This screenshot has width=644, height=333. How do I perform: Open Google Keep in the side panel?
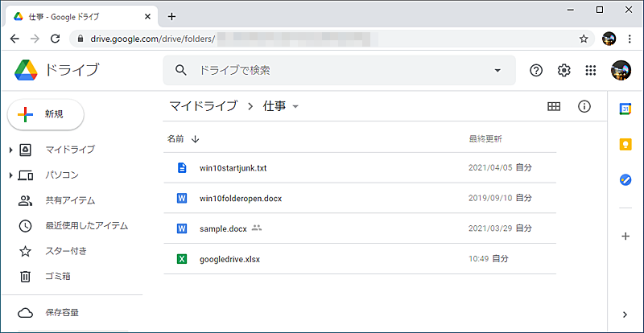[625, 144]
